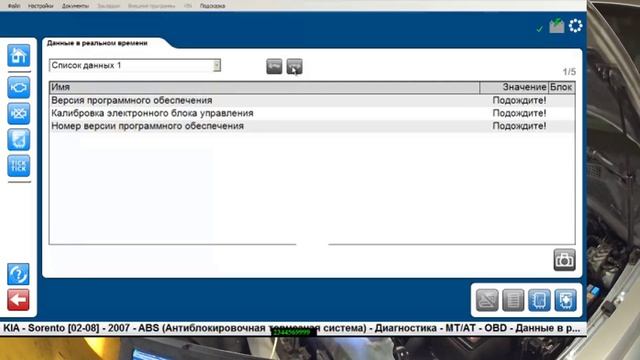
Task: Open the sidebar document book icon
Action: [x=19, y=140]
